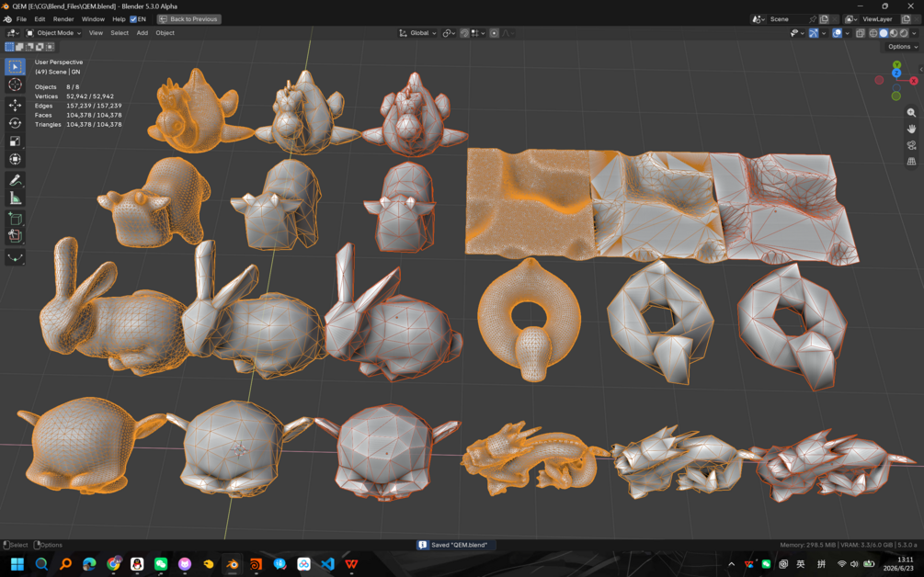The height and width of the screenshot is (577, 924).
Task: Open Global transform orientation dropdown
Action: pos(417,33)
